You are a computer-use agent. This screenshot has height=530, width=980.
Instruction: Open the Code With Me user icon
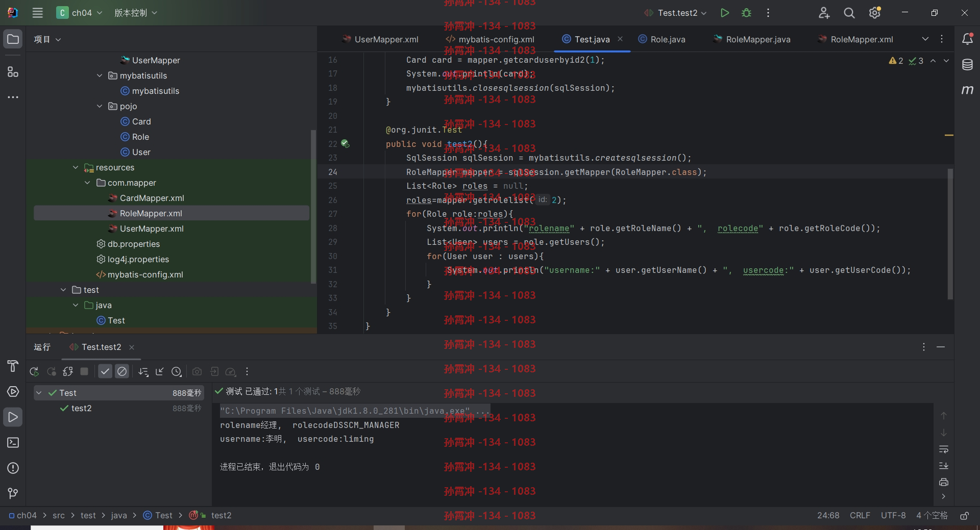point(824,13)
